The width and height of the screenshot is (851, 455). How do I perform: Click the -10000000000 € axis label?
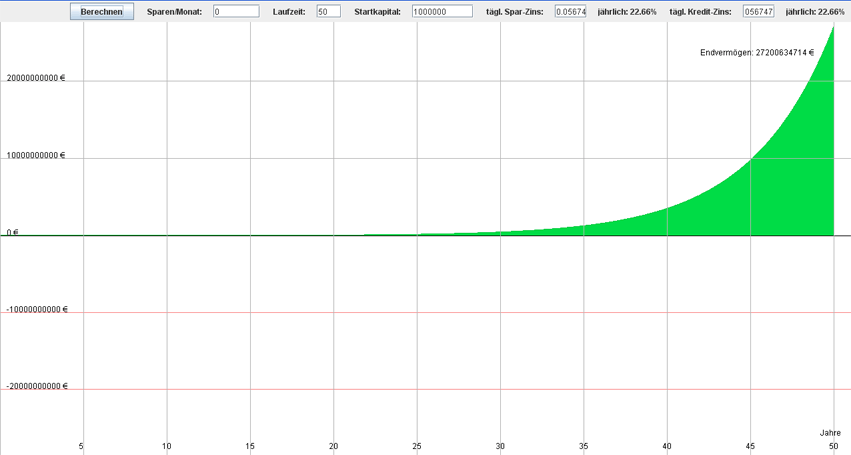tap(36, 309)
